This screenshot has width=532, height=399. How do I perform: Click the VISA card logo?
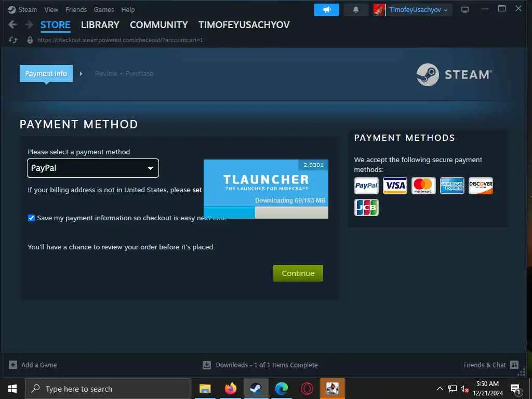pos(395,185)
